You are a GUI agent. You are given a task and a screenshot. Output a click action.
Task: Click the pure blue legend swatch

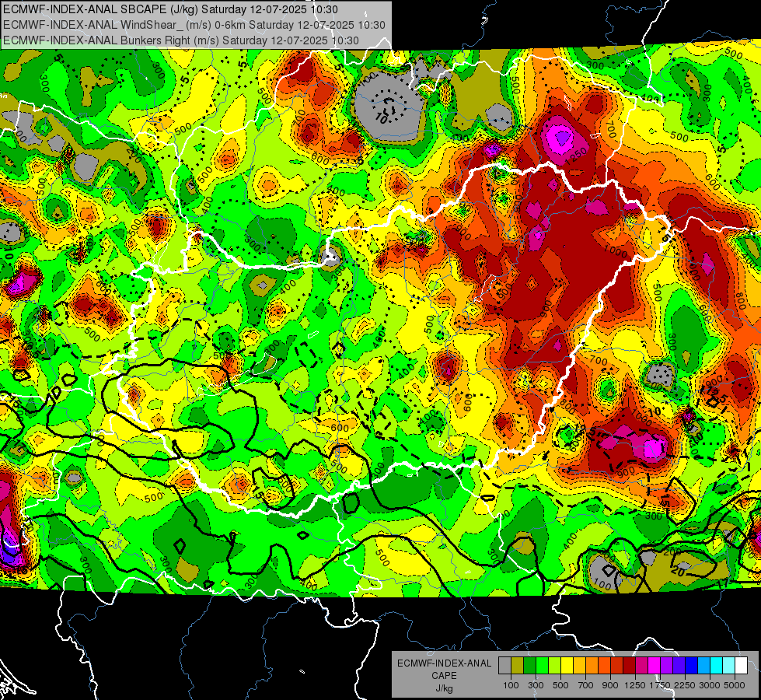click(692, 665)
